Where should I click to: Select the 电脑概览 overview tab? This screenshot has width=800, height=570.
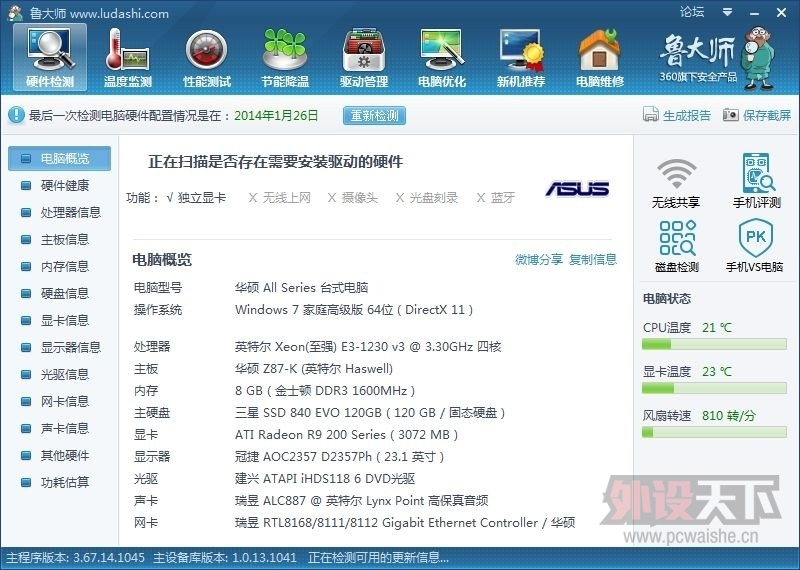pos(59,158)
